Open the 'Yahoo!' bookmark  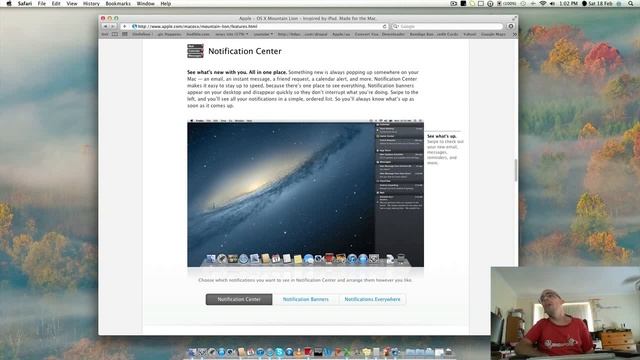pos(469,34)
